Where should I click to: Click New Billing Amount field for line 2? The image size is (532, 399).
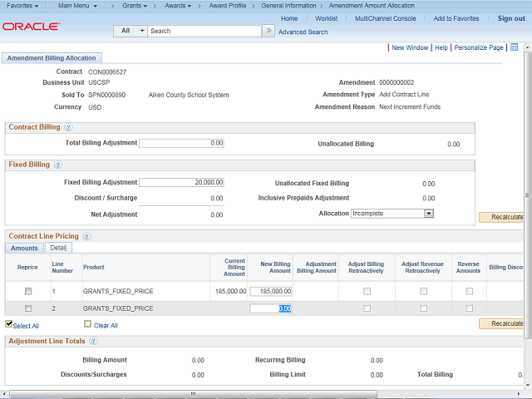271,308
